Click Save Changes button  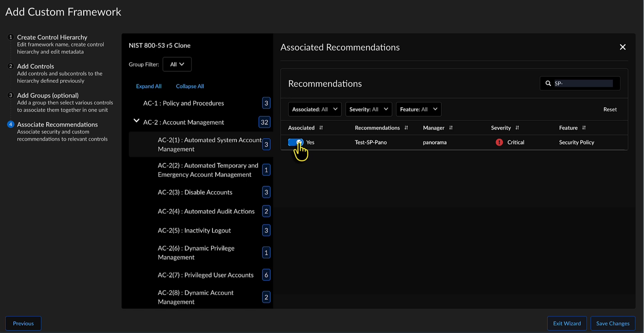pyautogui.click(x=613, y=323)
